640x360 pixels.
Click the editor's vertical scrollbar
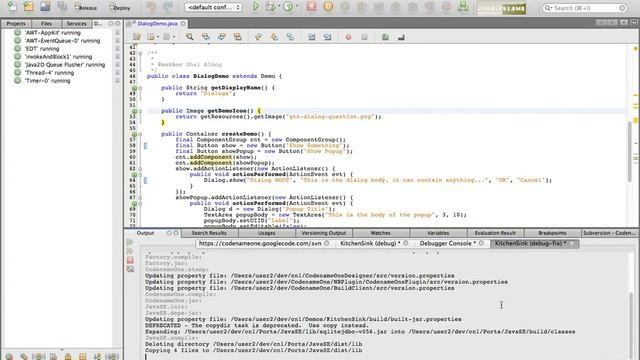[630, 151]
